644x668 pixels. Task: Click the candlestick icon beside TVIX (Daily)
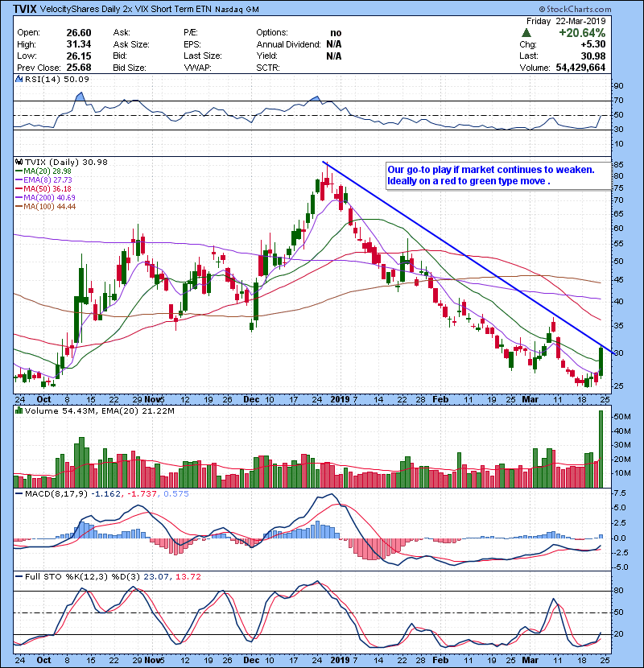19,163
